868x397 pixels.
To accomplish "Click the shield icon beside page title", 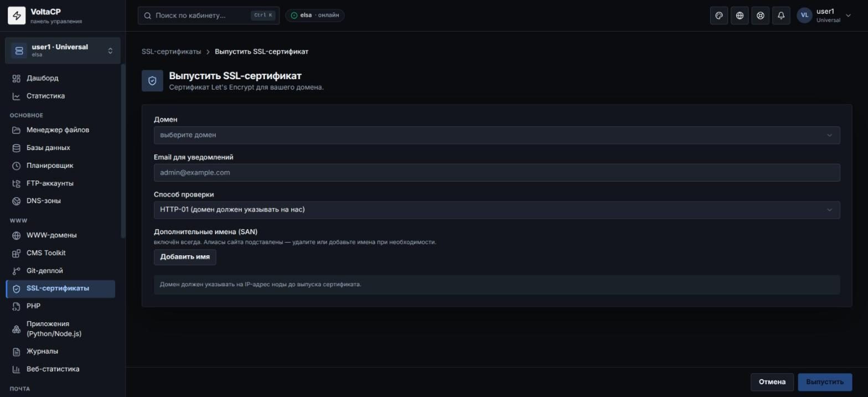I will (152, 81).
